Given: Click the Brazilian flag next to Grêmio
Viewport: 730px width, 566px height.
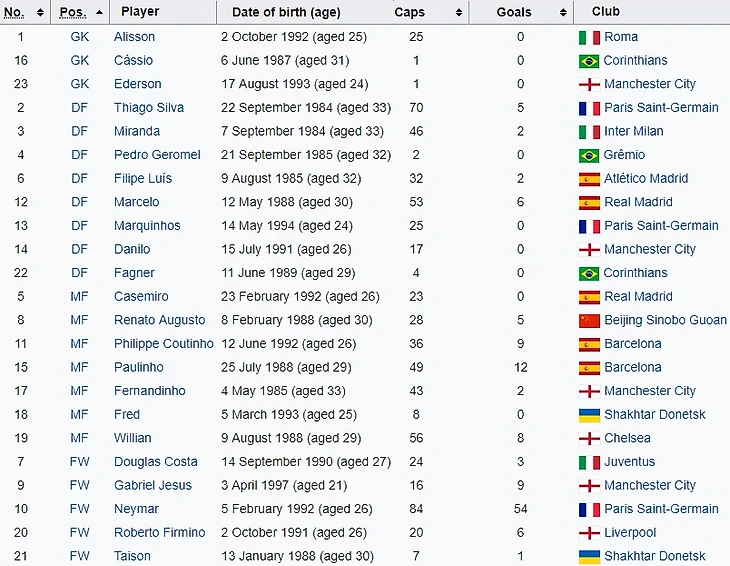Looking at the screenshot, I should pos(589,155).
